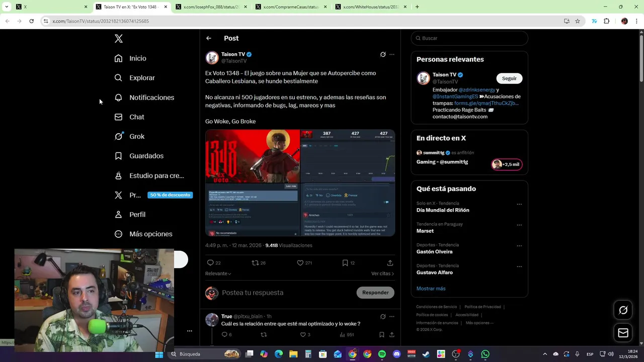Open the 1348 Ex Voto cover image
The image size is (644, 362).
click(253, 156)
